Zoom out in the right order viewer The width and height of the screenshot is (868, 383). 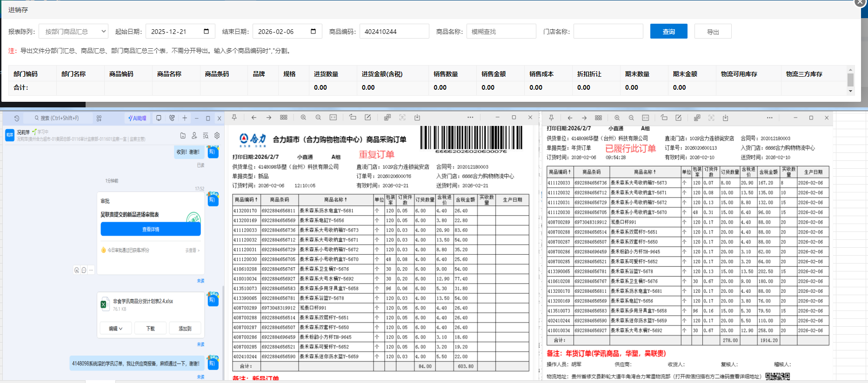tap(631, 118)
